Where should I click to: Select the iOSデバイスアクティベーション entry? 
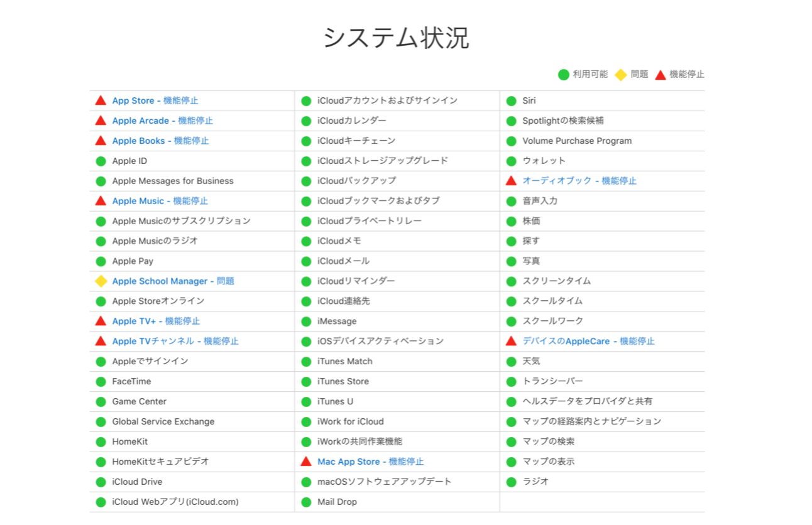(x=380, y=341)
